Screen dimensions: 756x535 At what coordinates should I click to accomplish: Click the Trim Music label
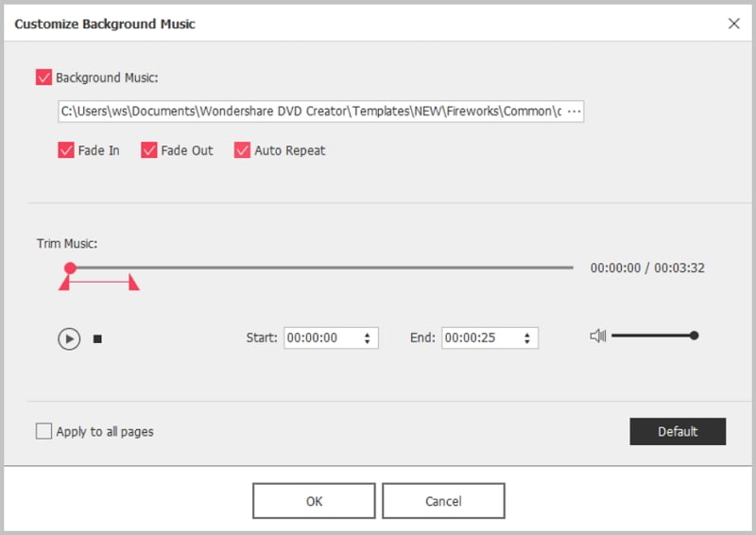pyautogui.click(x=67, y=243)
